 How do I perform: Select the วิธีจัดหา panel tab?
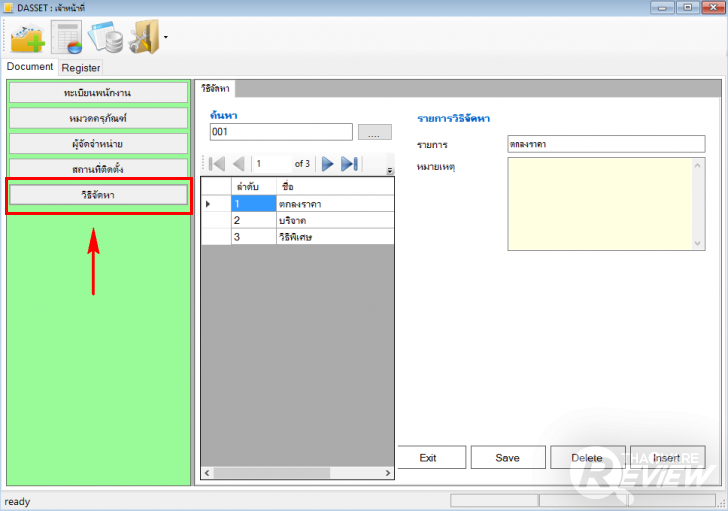pyautogui.click(x=215, y=89)
